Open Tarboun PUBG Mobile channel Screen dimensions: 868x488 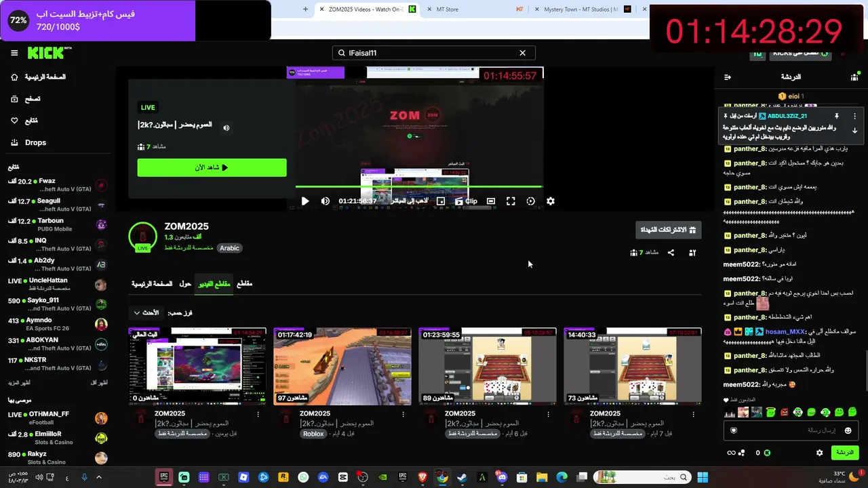pos(57,225)
